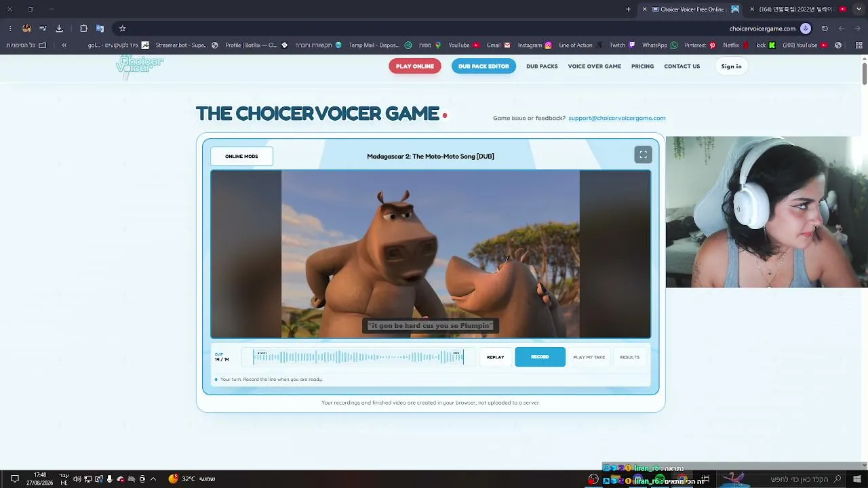Image resolution: width=868 pixels, height=488 pixels.
Task: Click the "Madagascar 2: The Moto-Moto Song [DUB]" title
Action: [x=431, y=157]
